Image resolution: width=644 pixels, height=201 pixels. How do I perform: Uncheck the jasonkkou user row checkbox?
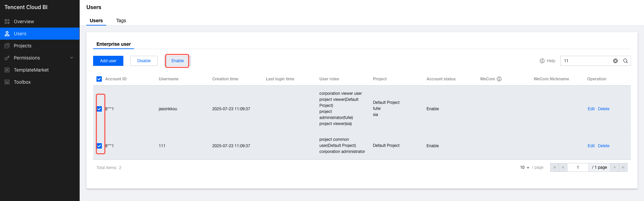coord(99,109)
